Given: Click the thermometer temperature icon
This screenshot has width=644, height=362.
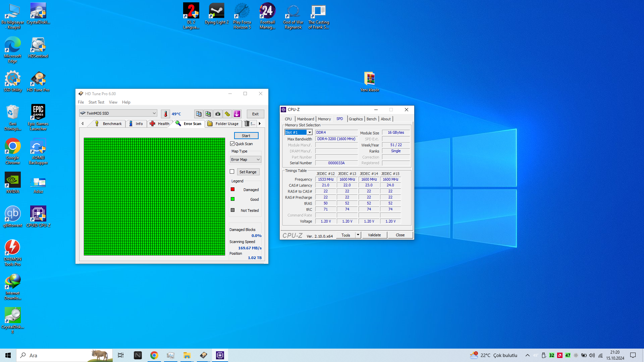Looking at the screenshot, I should (165, 114).
